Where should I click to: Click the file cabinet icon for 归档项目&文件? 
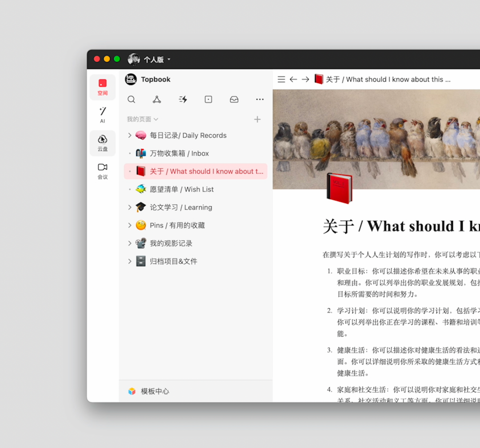tap(141, 262)
